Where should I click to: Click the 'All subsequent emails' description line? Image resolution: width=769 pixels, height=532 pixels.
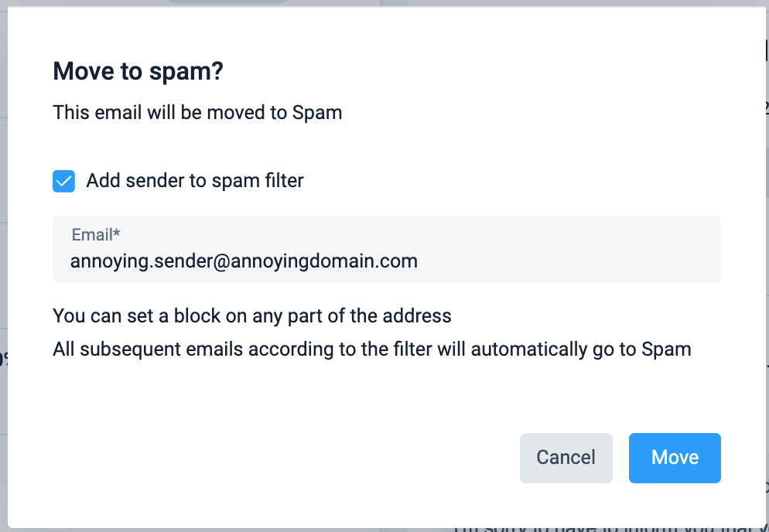[371, 349]
